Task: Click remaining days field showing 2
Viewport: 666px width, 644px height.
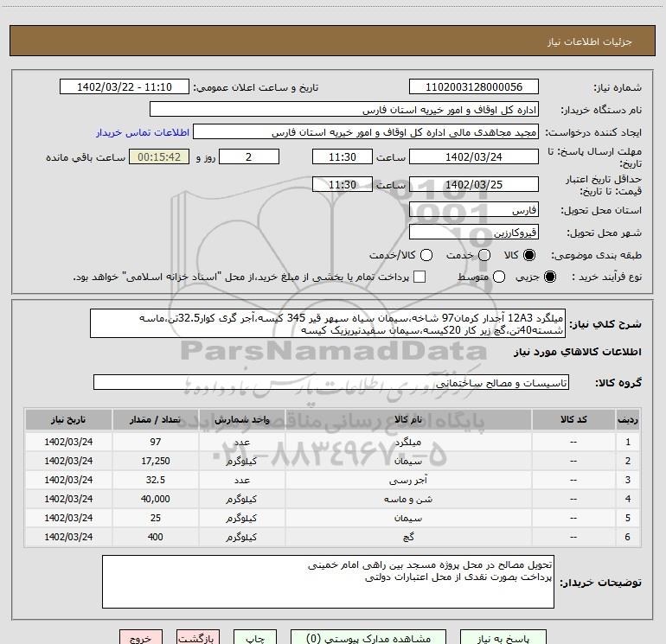Action: point(249,156)
